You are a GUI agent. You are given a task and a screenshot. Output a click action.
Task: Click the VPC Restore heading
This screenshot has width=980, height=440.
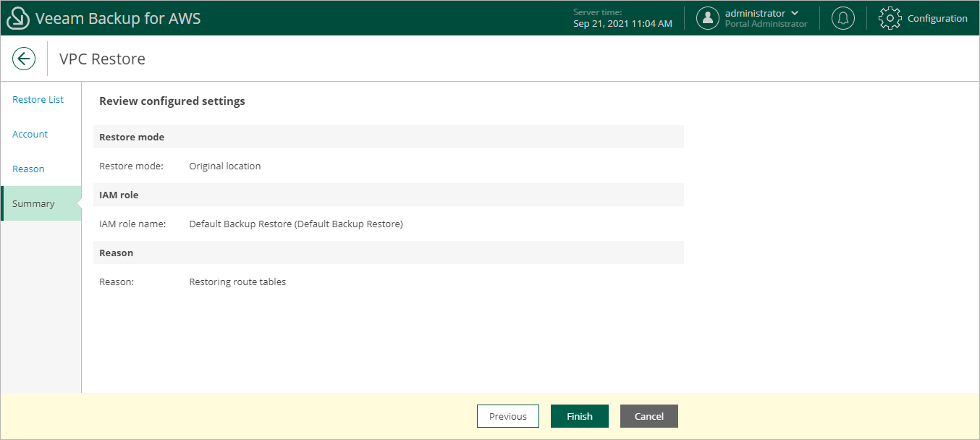pyautogui.click(x=102, y=59)
